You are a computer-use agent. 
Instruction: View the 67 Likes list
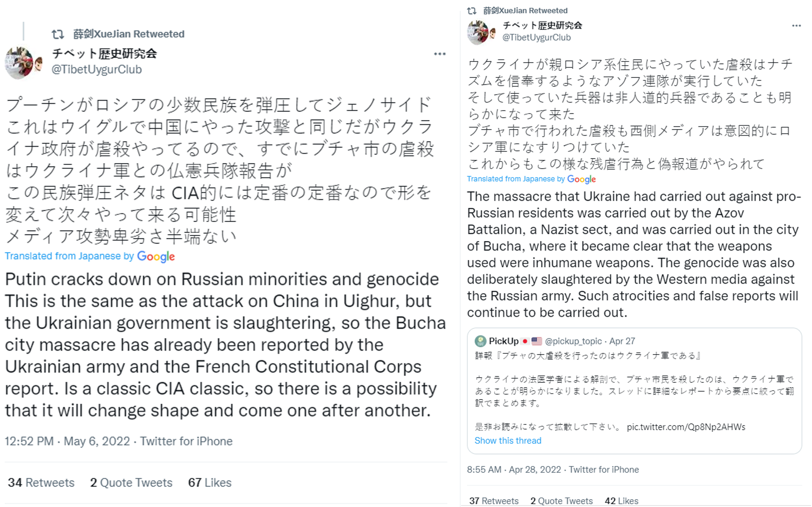click(x=210, y=483)
